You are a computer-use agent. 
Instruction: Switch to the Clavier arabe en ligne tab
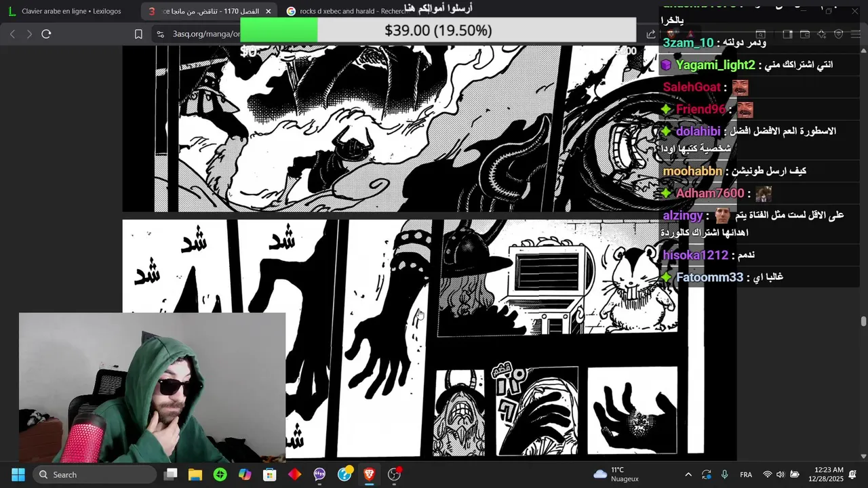coord(71,11)
